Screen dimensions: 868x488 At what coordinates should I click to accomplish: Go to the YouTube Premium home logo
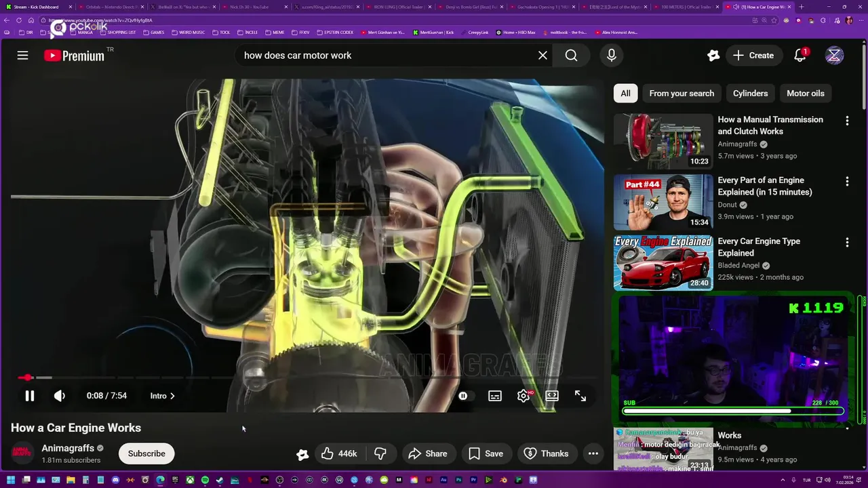click(x=75, y=56)
